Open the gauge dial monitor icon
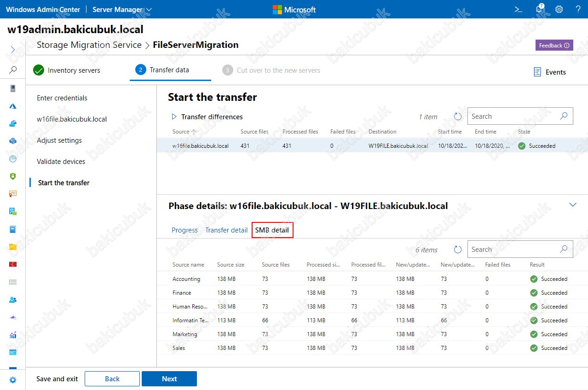This screenshot has height=390, width=588. [13, 158]
